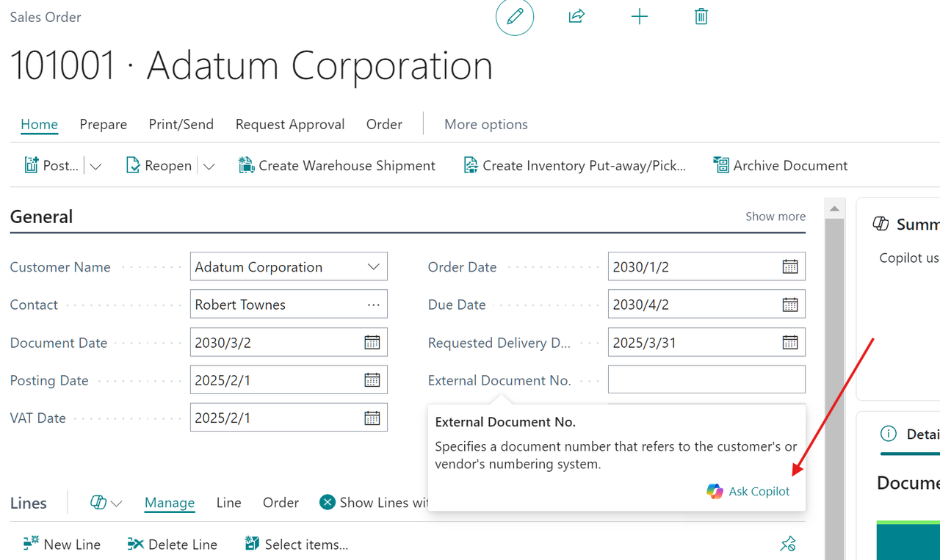Click the pin icon in Lines toolbar

coord(788,544)
